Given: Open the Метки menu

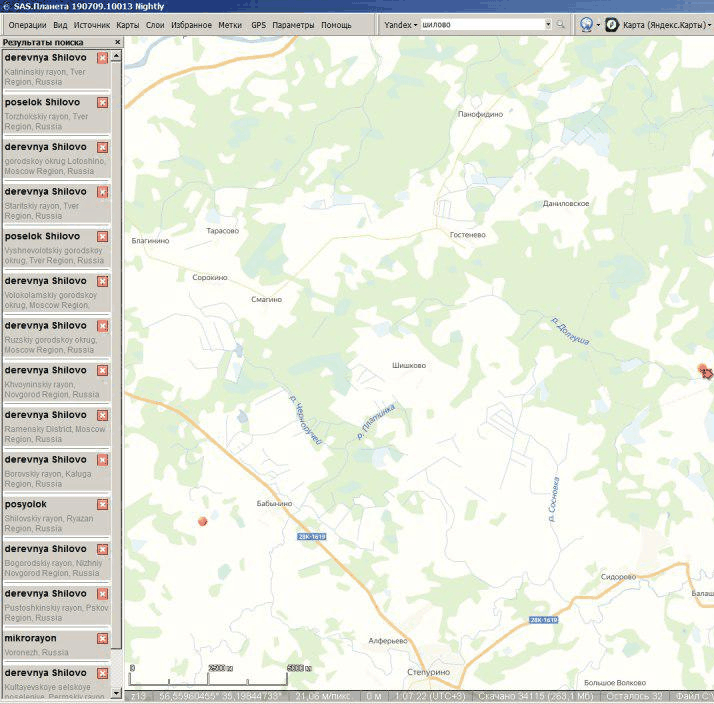Looking at the screenshot, I should pyautogui.click(x=230, y=24).
